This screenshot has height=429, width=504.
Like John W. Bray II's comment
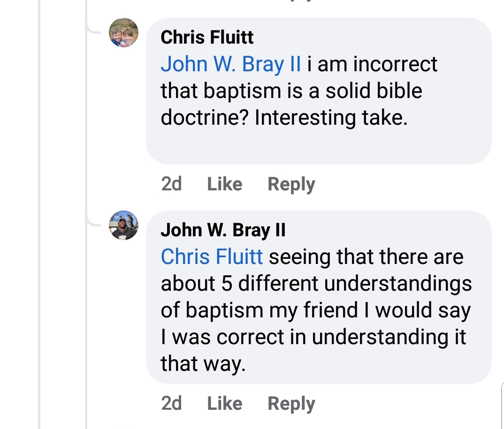click(x=224, y=403)
